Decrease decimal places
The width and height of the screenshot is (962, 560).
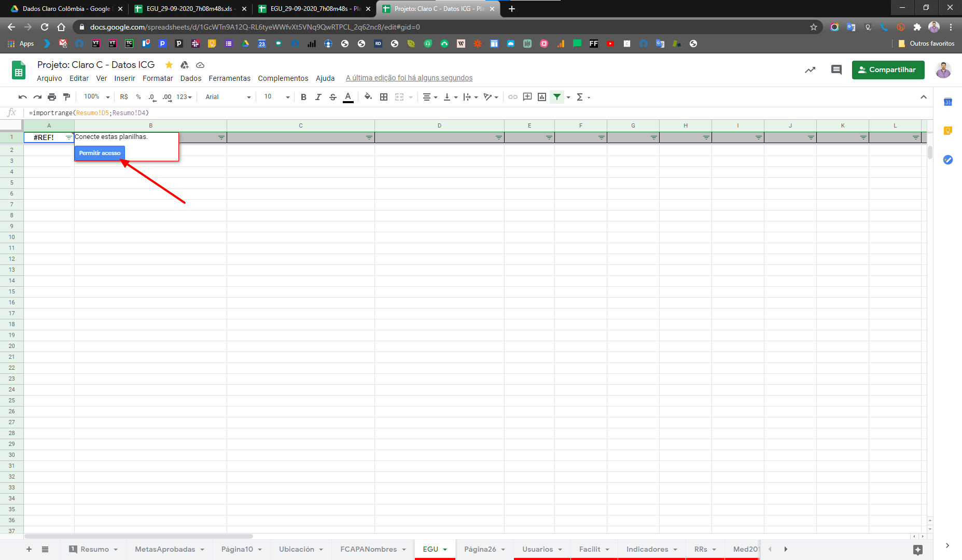point(151,97)
